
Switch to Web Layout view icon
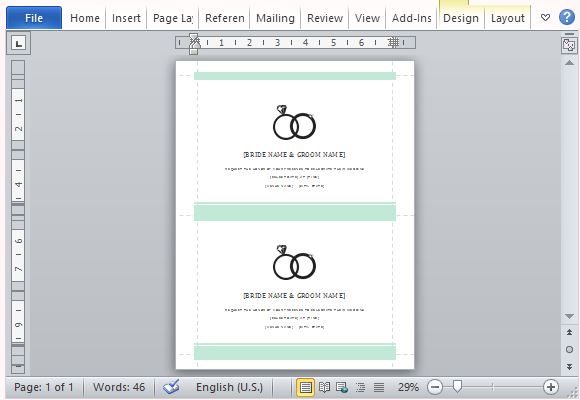(342, 387)
